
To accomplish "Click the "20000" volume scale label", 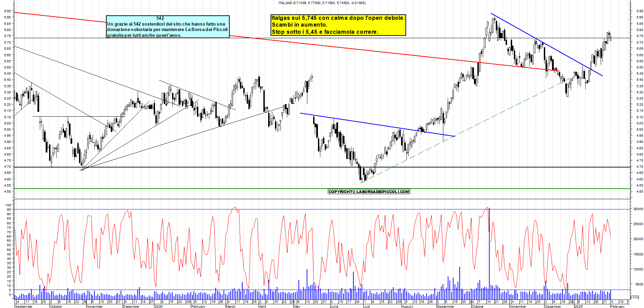I will (x=638, y=239).
